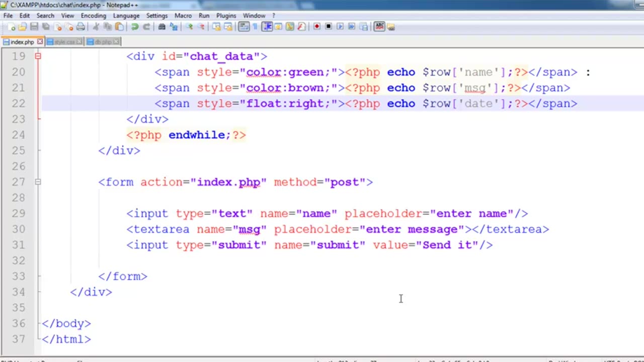Viewport: 644px width, 362px height.
Task: Open the View menu
Action: (x=67, y=16)
